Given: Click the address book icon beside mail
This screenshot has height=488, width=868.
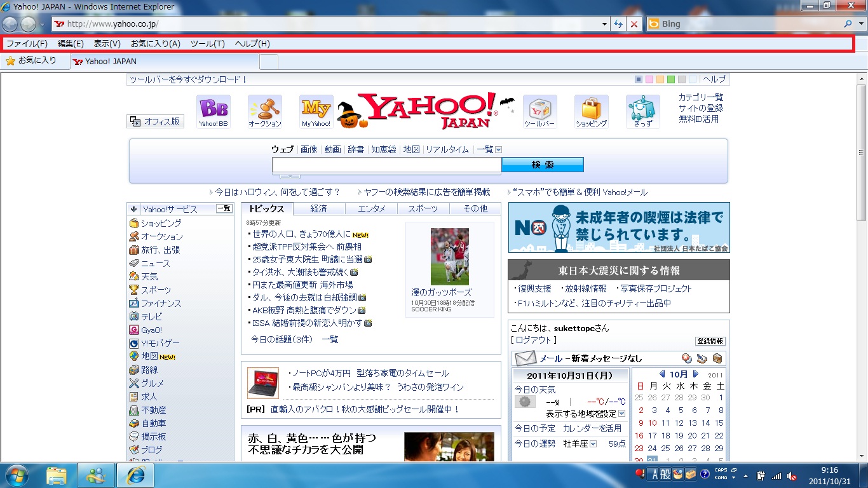Looking at the screenshot, I should [687, 358].
